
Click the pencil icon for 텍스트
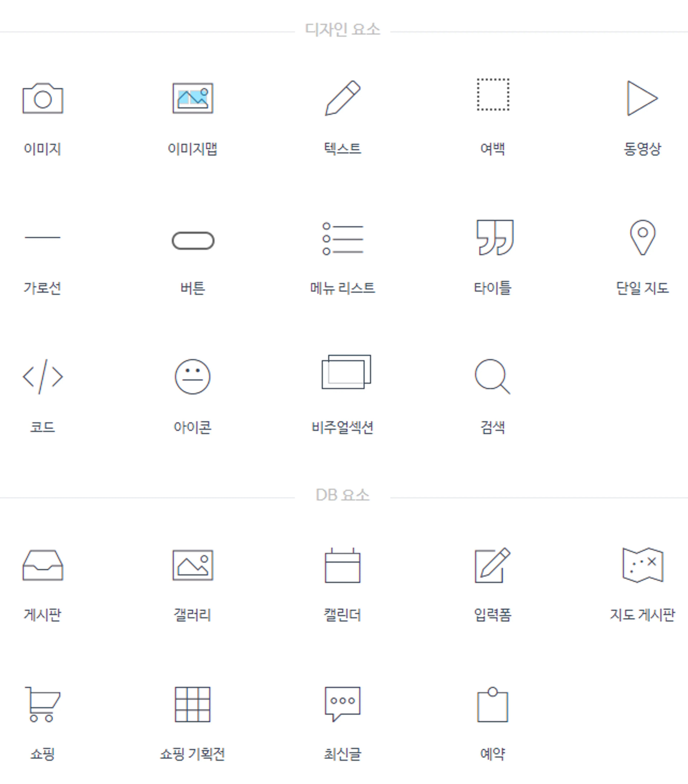point(343,98)
